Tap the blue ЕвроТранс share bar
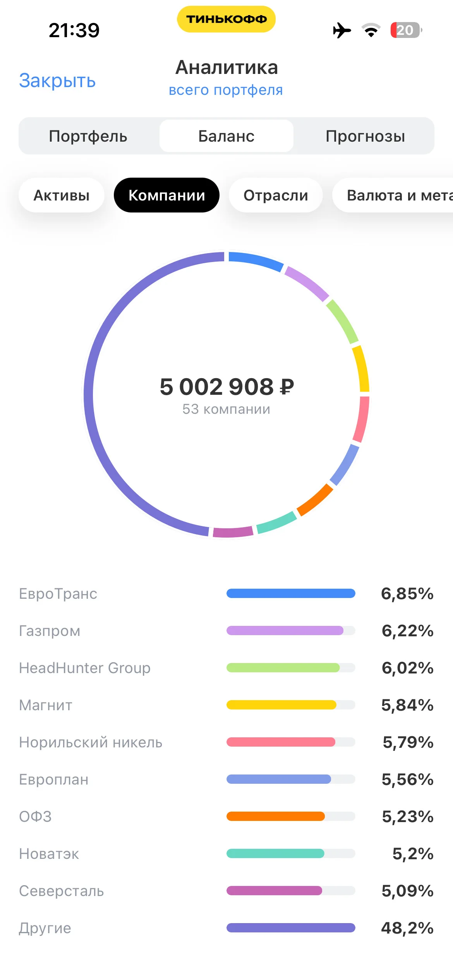Viewport: 453px width, 980px height. point(291,593)
